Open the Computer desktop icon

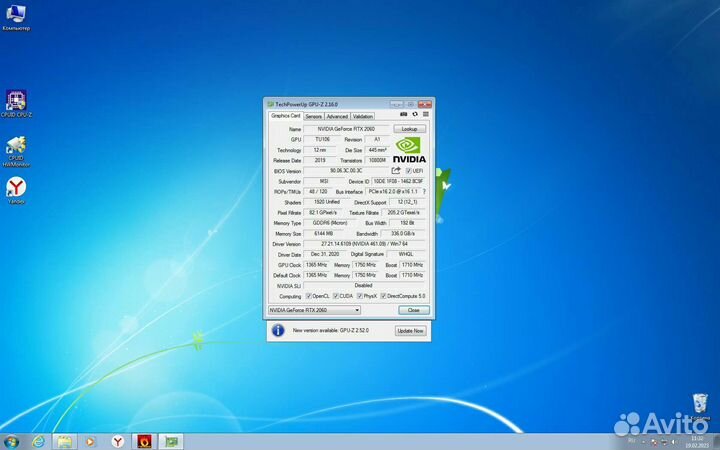tap(16, 17)
